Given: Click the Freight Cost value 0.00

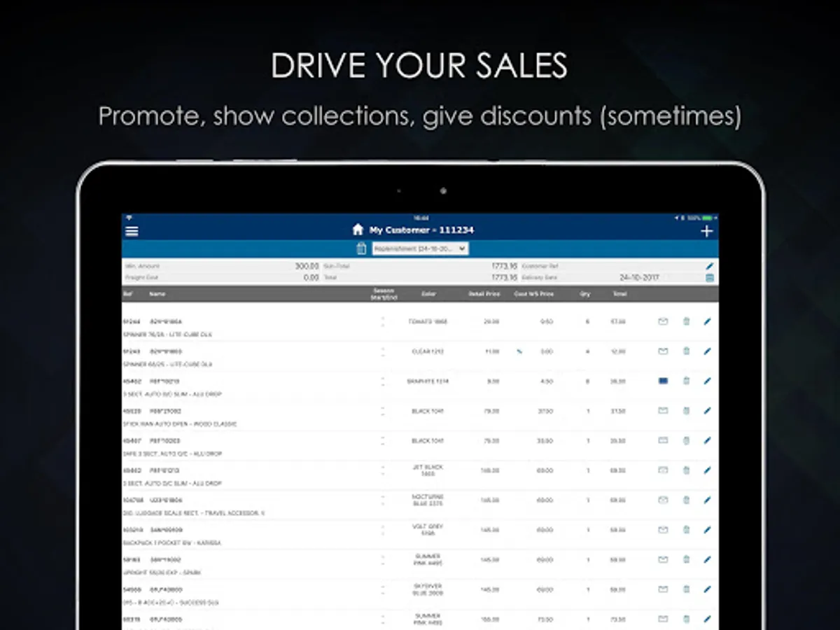Looking at the screenshot, I should pos(311,278).
